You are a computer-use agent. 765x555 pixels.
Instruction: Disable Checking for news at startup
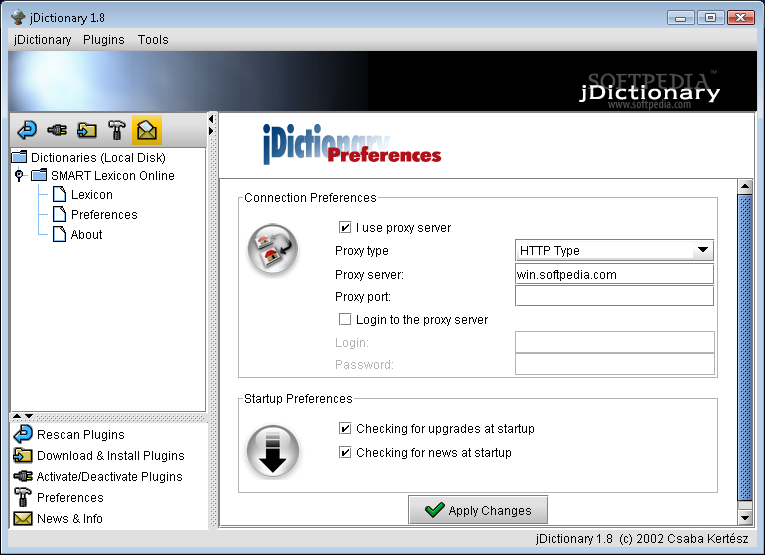[x=344, y=453]
